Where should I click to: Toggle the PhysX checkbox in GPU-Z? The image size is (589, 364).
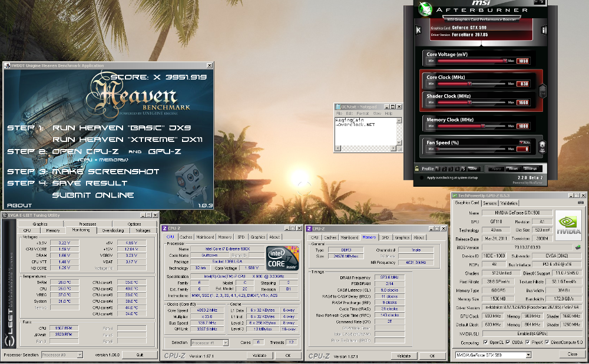[x=527, y=342]
